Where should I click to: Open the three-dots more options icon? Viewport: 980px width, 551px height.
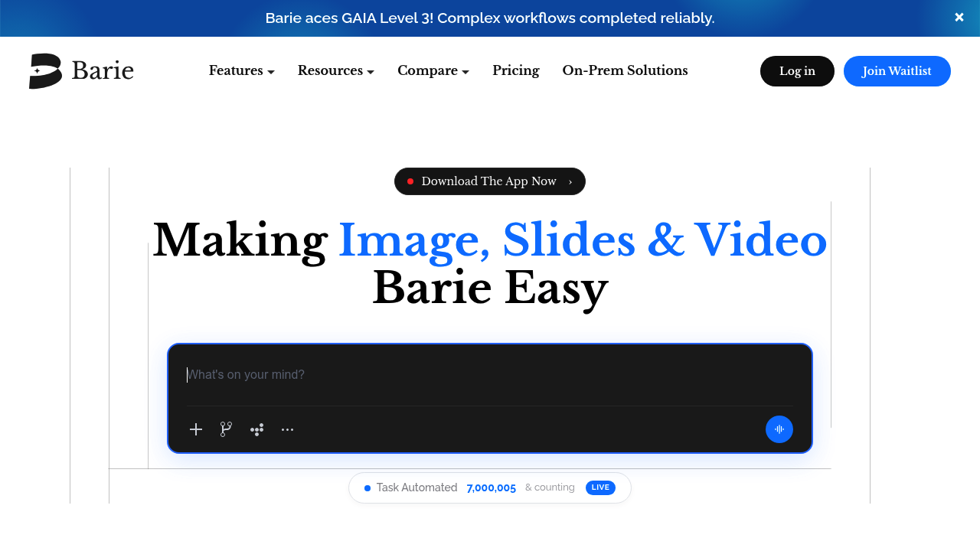(x=287, y=429)
